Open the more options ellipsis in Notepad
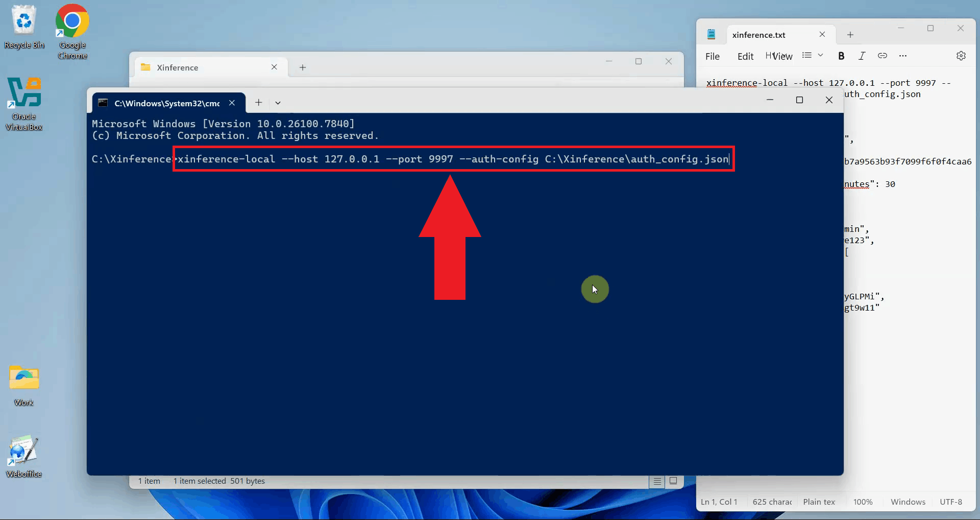Viewport: 980px width, 520px height. pos(903,56)
